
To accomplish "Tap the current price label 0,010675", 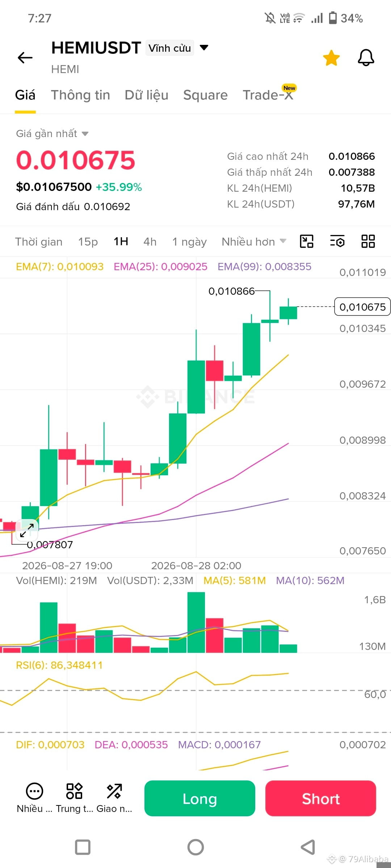I will [x=362, y=307].
